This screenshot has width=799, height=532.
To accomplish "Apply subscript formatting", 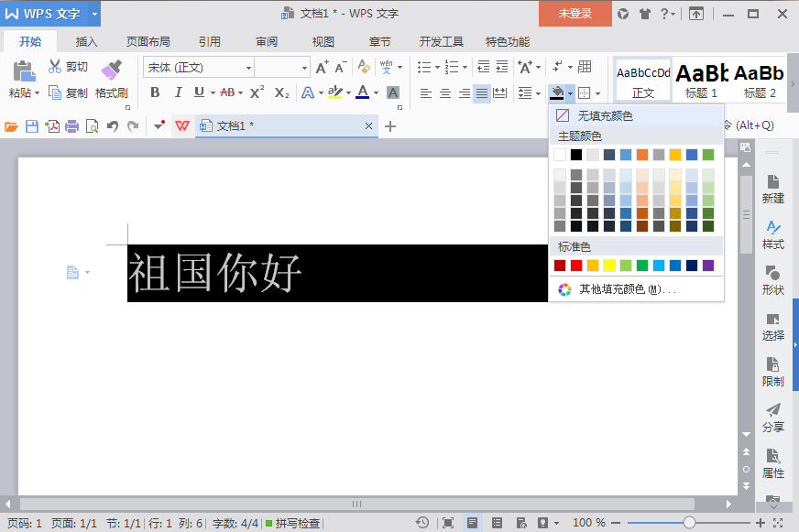I will click(x=281, y=92).
